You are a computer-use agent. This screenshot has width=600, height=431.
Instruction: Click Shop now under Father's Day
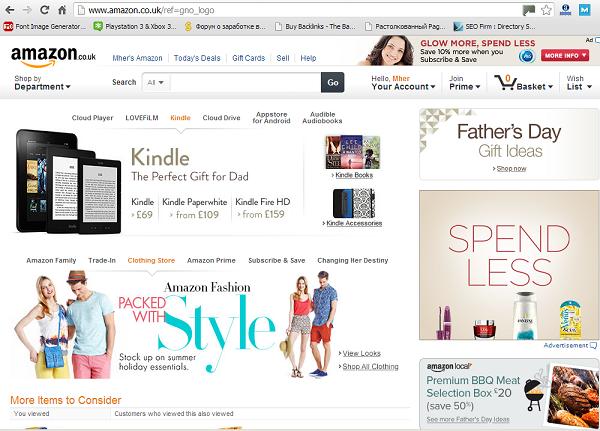[511, 168]
